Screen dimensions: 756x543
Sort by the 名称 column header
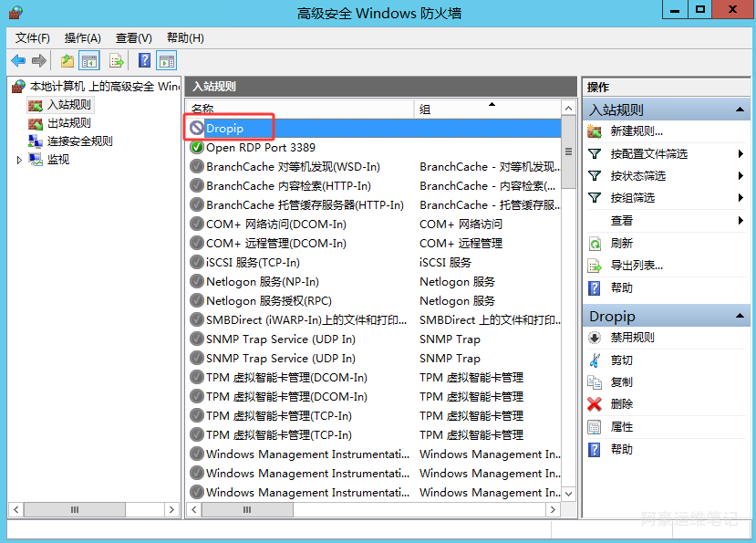pos(300,109)
